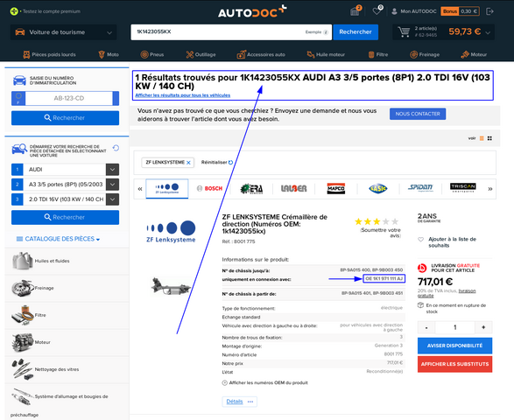Click the star rating
514x420 pixels.
(377, 221)
